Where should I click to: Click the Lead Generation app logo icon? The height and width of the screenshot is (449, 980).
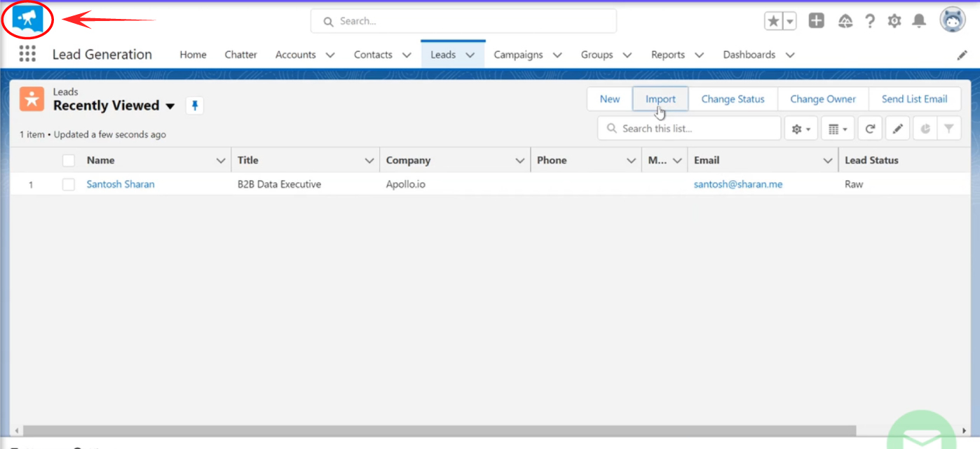28,20
